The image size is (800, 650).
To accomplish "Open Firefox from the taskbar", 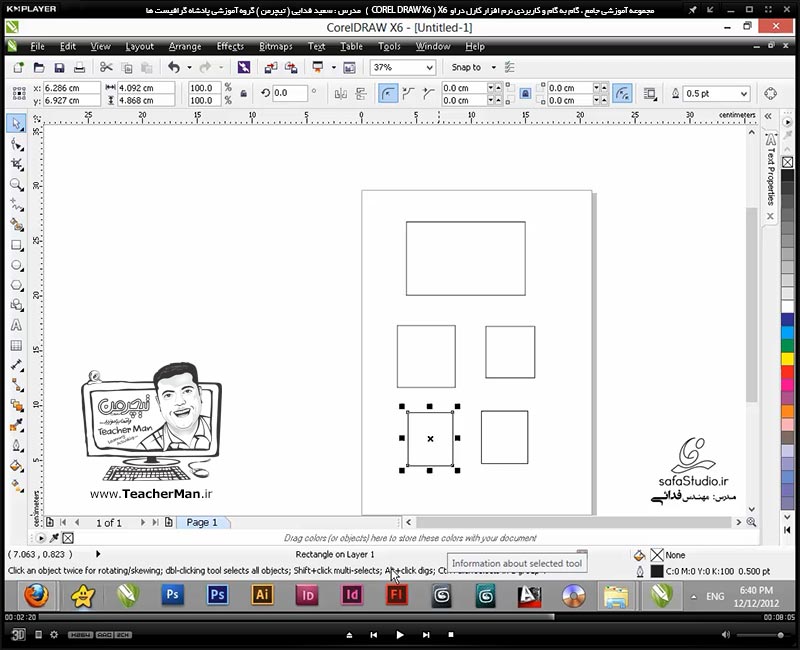I will (37, 595).
